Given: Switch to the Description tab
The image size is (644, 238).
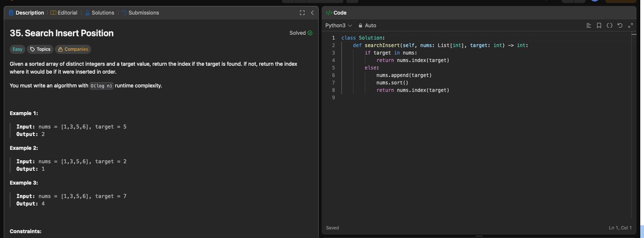Looking at the screenshot, I should [x=26, y=12].
